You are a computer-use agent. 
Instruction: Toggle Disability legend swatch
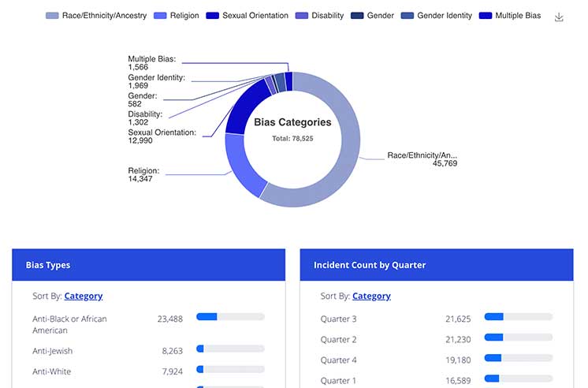(x=302, y=16)
